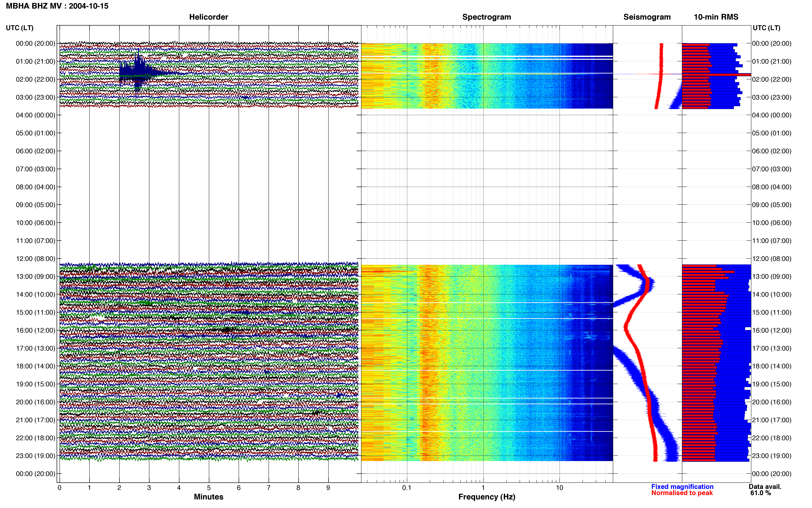Click the left 'UTC (LT)' axis label
The width and height of the screenshot is (812, 508).
(19, 28)
